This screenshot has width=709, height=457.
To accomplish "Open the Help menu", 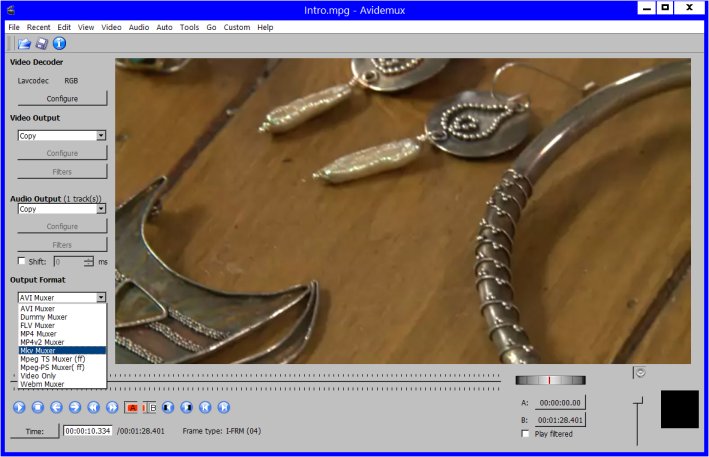I will [265, 27].
